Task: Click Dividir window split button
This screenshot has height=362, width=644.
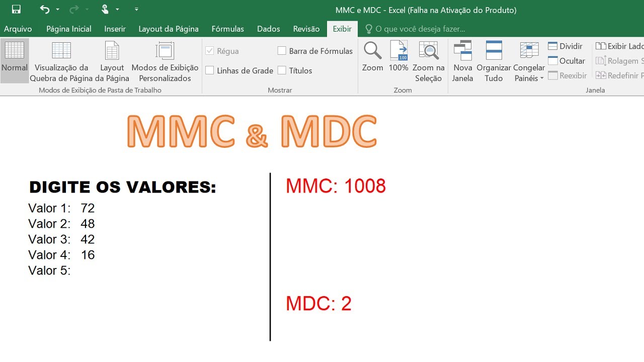Action: tap(566, 46)
